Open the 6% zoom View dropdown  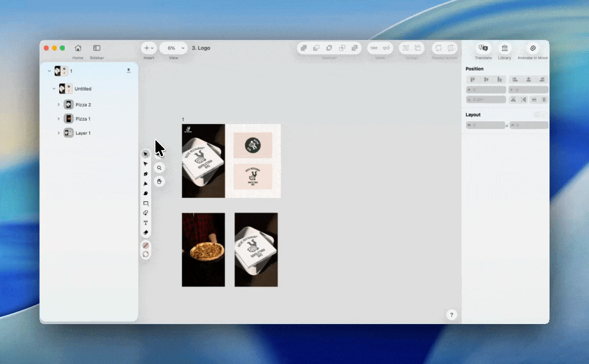[x=174, y=48]
